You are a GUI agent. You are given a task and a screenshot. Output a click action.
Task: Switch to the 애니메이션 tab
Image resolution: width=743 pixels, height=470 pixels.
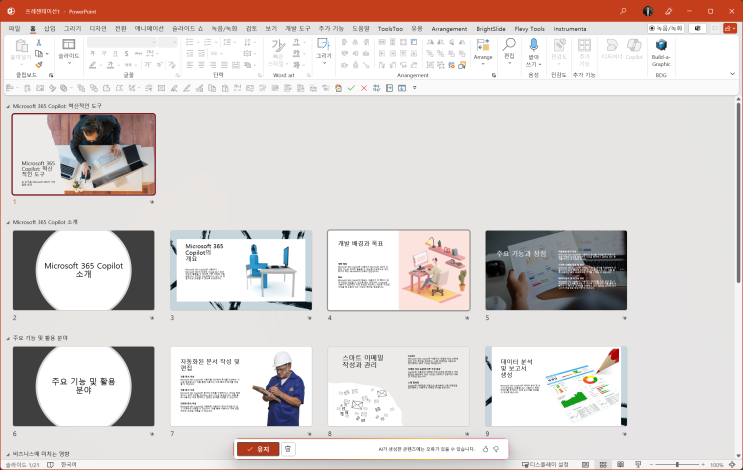coord(149,29)
